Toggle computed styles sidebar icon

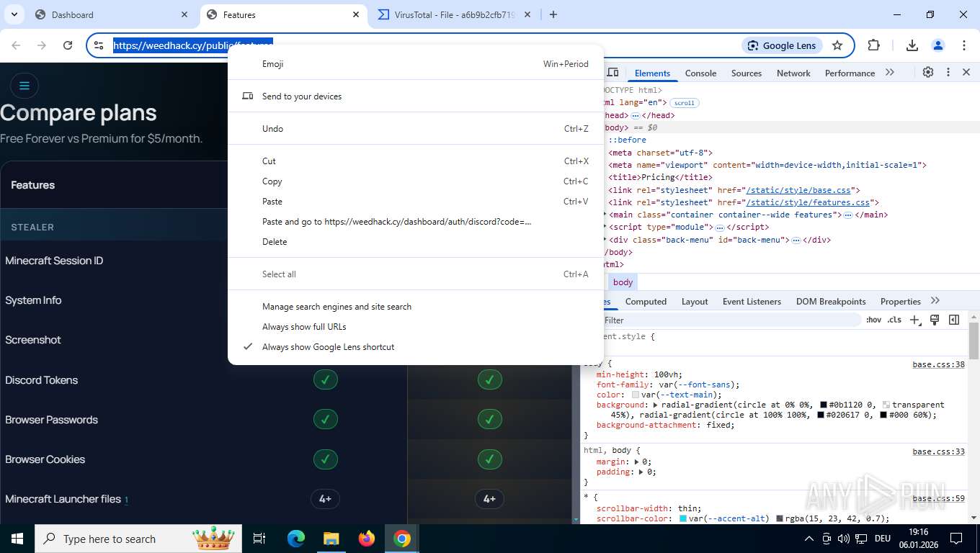pyautogui.click(x=954, y=320)
